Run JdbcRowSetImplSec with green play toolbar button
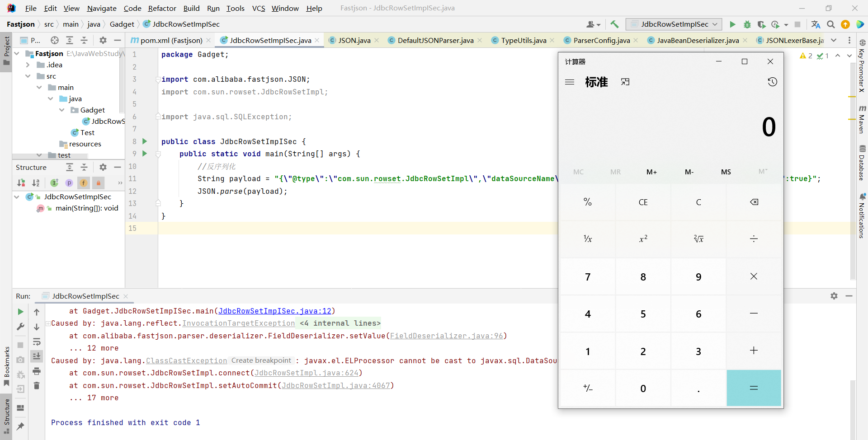The image size is (868, 440). (x=732, y=24)
